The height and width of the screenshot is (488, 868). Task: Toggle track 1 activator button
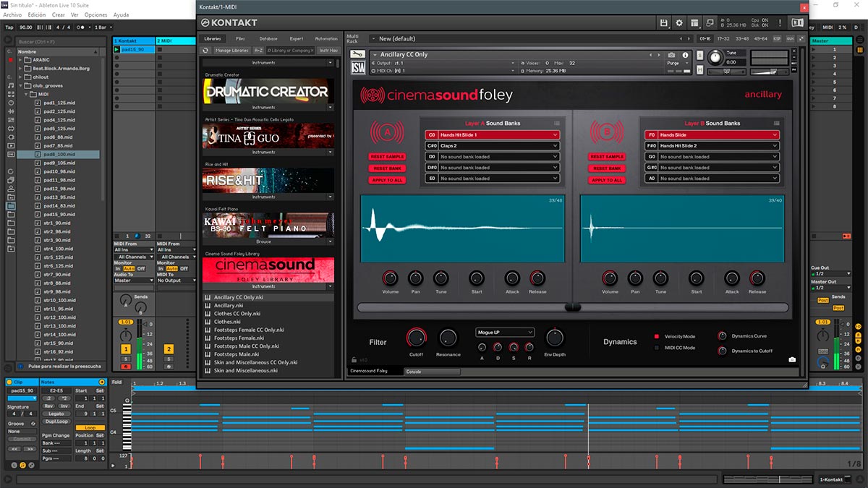[x=125, y=349]
